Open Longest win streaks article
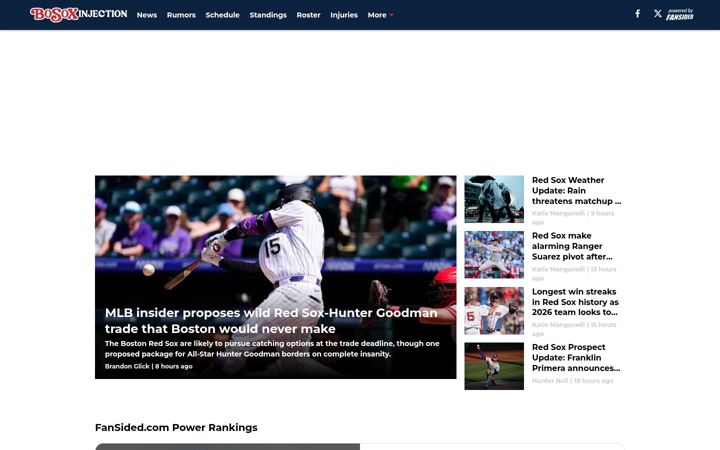 coord(575,302)
